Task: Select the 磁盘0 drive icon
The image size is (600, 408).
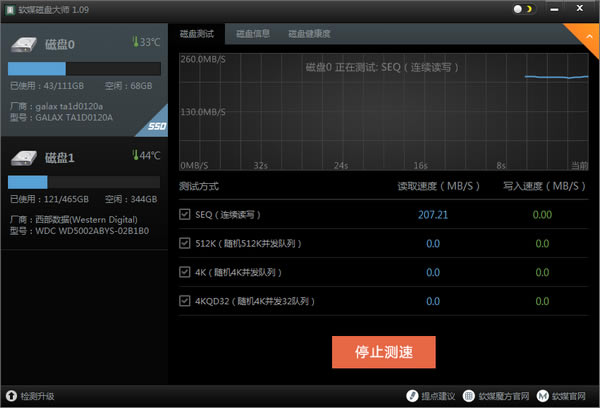Action: 24,44
